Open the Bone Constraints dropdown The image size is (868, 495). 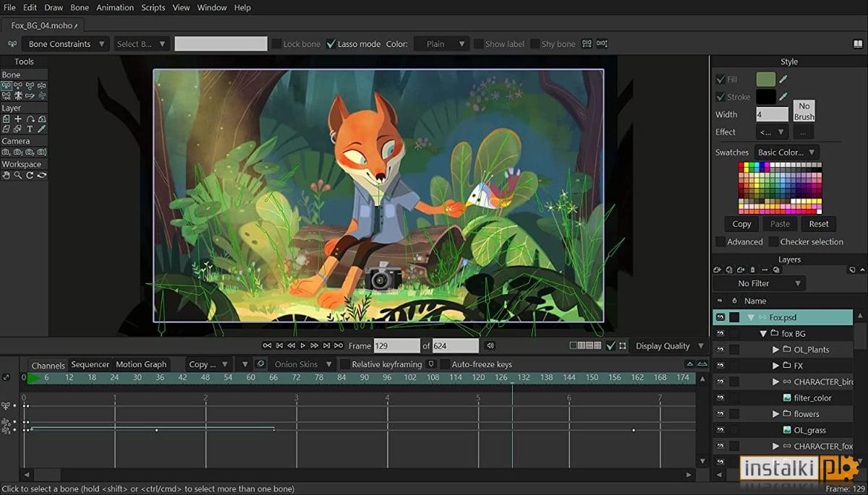[66, 44]
